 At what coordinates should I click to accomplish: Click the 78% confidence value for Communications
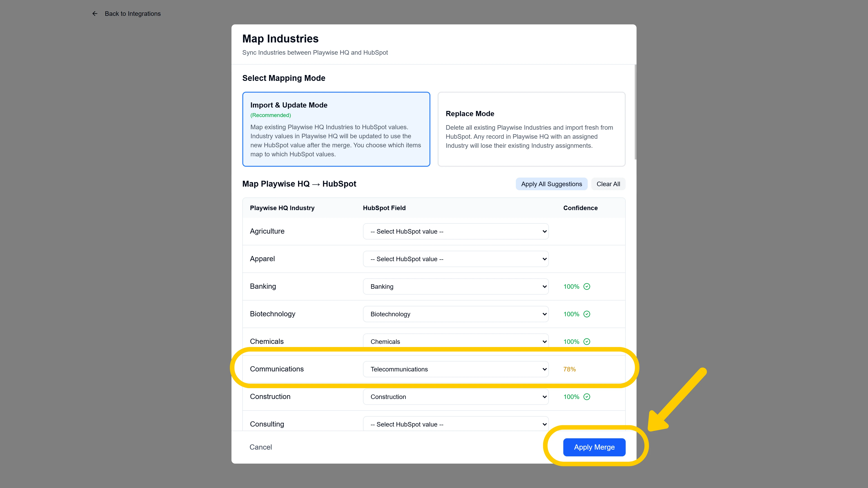tap(569, 369)
